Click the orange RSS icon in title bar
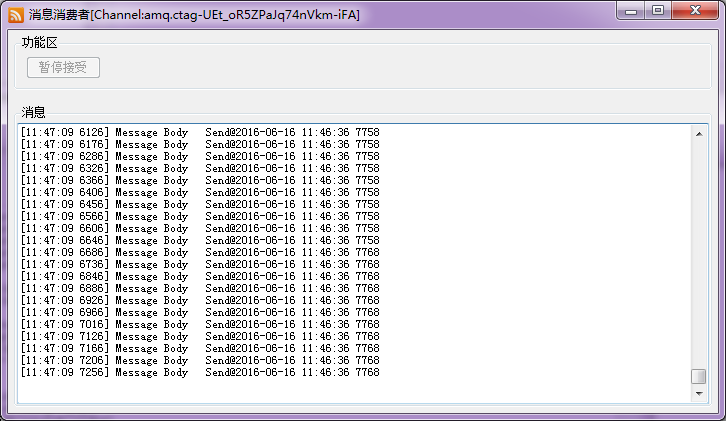The height and width of the screenshot is (421, 726). click(16, 13)
